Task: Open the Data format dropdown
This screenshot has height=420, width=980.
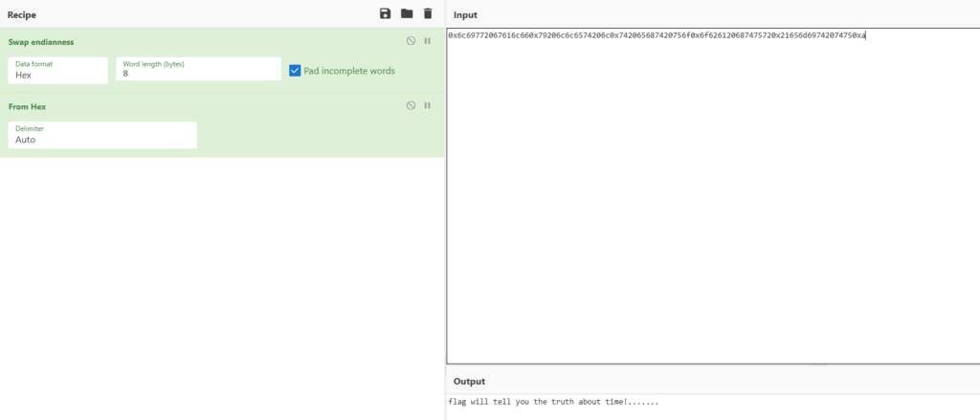Action: click(57, 70)
